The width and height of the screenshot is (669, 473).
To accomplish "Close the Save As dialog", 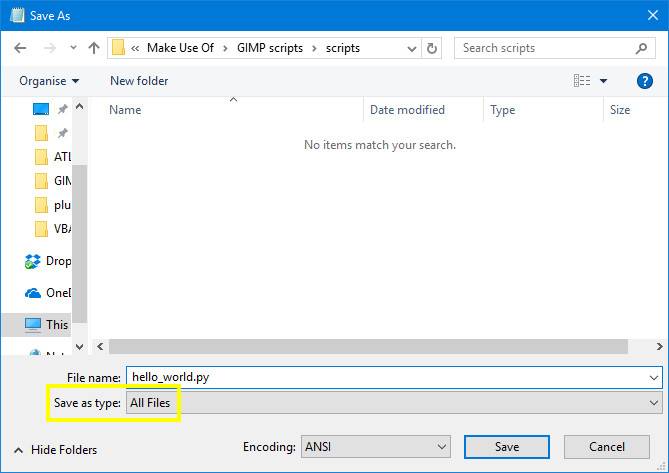I will pyautogui.click(x=652, y=15).
